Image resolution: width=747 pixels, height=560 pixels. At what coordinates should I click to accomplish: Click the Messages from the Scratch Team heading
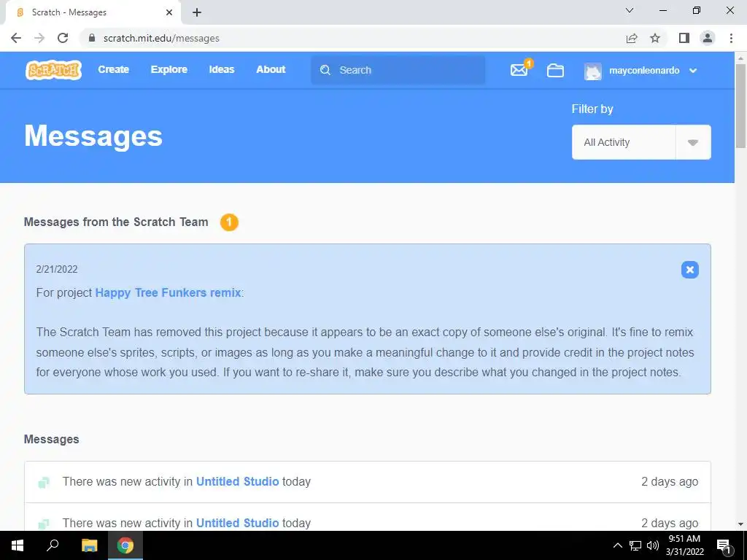tap(116, 222)
